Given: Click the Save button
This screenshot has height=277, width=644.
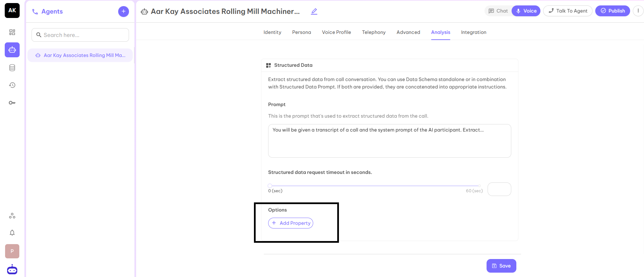Looking at the screenshot, I should [x=501, y=266].
